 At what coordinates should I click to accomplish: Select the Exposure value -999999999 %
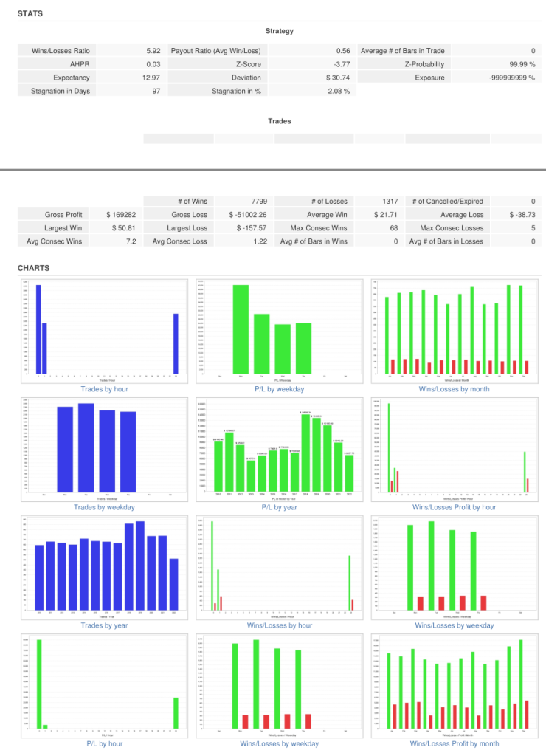(x=512, y=78)
